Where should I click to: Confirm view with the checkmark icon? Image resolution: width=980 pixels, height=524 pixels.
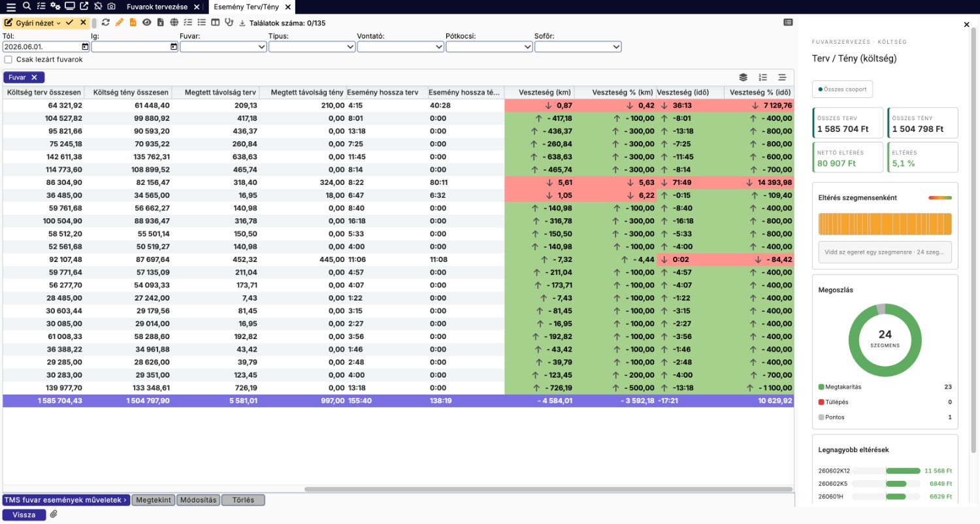click(x=70, y=22)
